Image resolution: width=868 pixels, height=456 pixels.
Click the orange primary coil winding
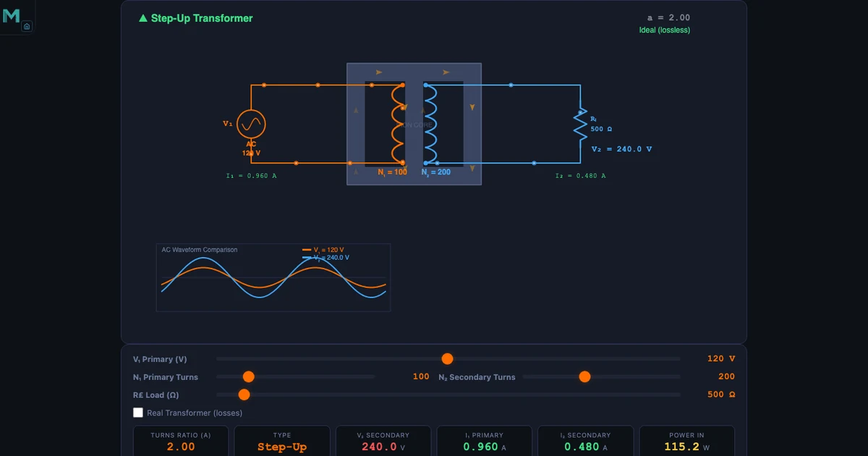coord(398,124)
